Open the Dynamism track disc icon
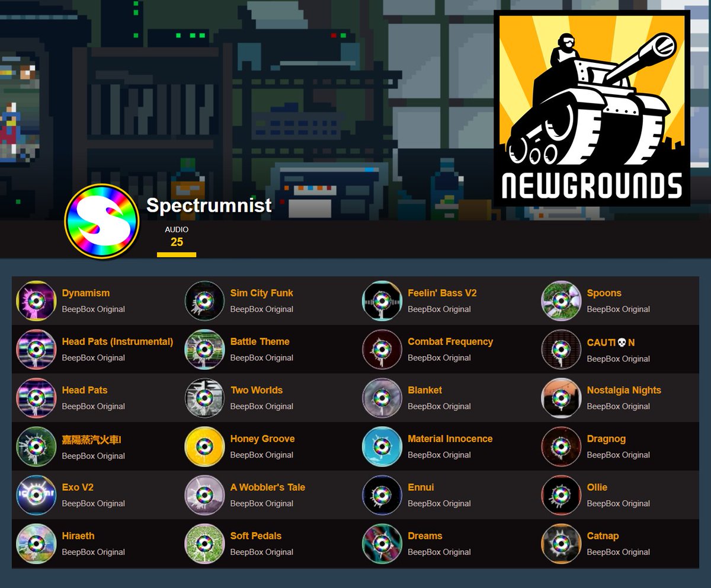 36,301
